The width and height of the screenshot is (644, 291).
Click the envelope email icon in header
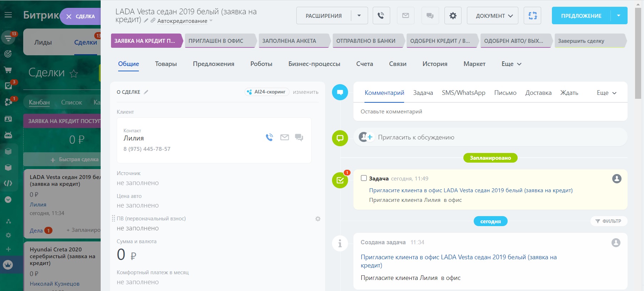point(406,16)
